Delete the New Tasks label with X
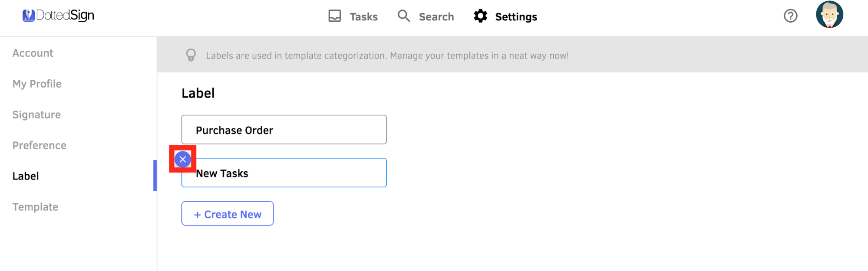The image size is (868, 271). coord(183,159)
